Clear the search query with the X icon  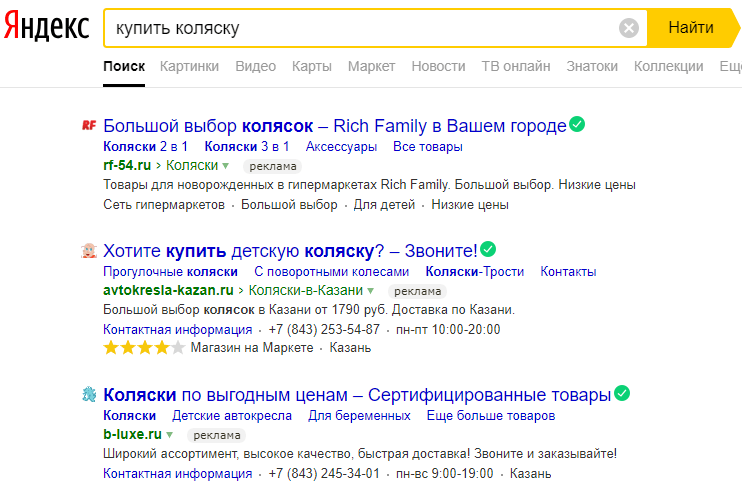point(628,28)
